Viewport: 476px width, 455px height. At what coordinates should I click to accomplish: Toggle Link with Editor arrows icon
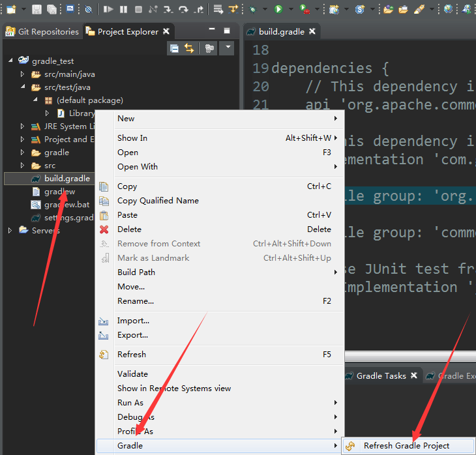[x=189, y=48]
